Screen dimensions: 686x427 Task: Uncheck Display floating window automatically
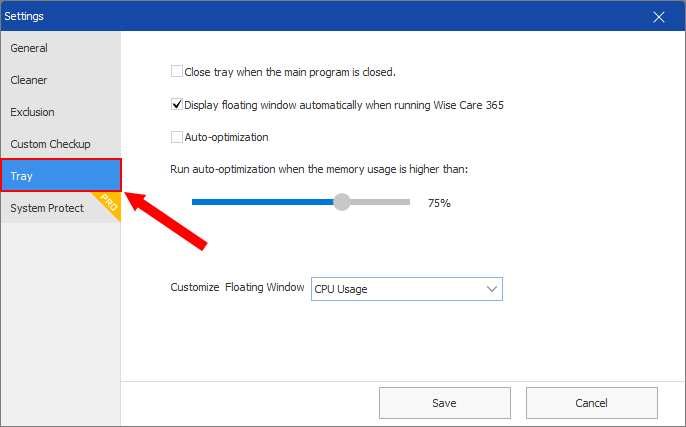pos(177,105)
